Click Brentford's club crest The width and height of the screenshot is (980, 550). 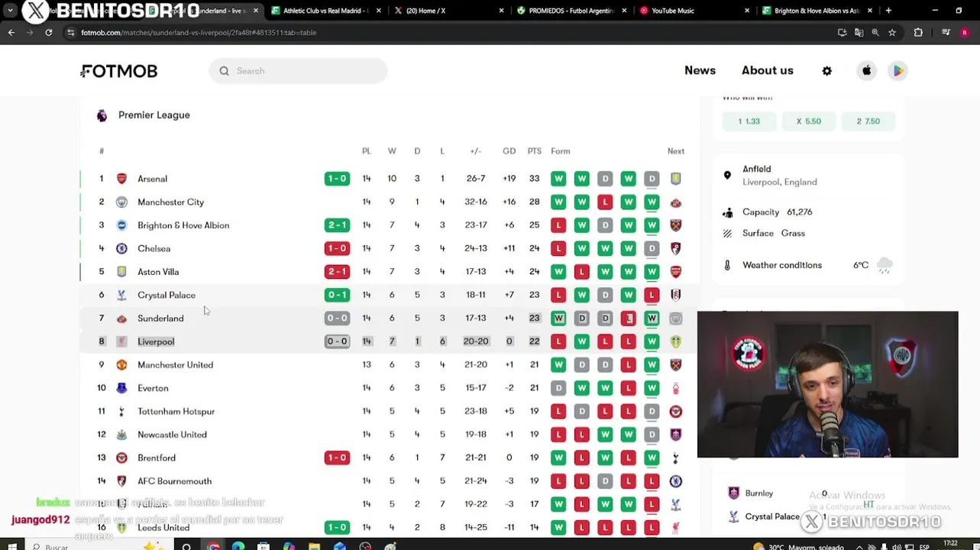(x=121, y=458)
